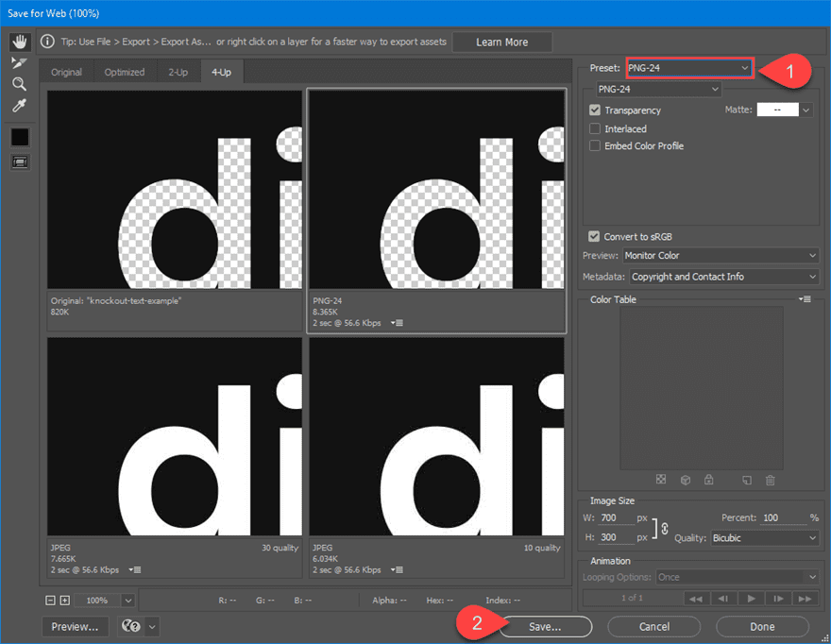831x644 pixels.
Task: Switch to the Optimized tab
Action: (125, 73)
